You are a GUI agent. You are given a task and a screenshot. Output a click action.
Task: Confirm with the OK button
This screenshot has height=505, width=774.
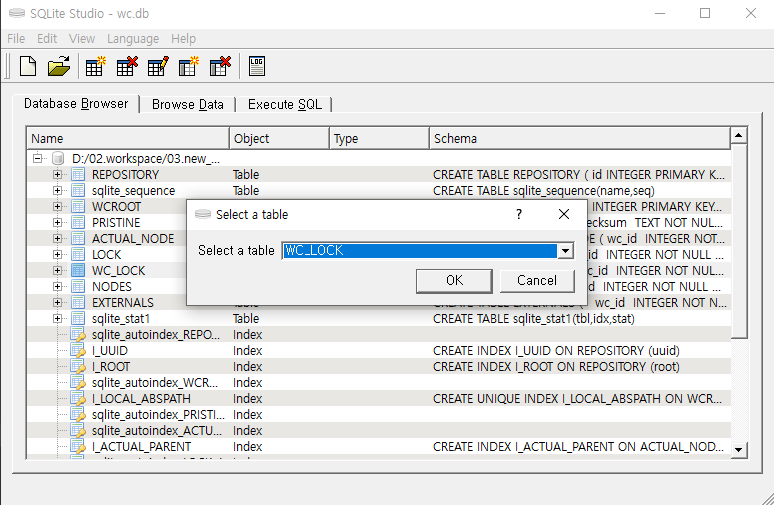point(454,280)
